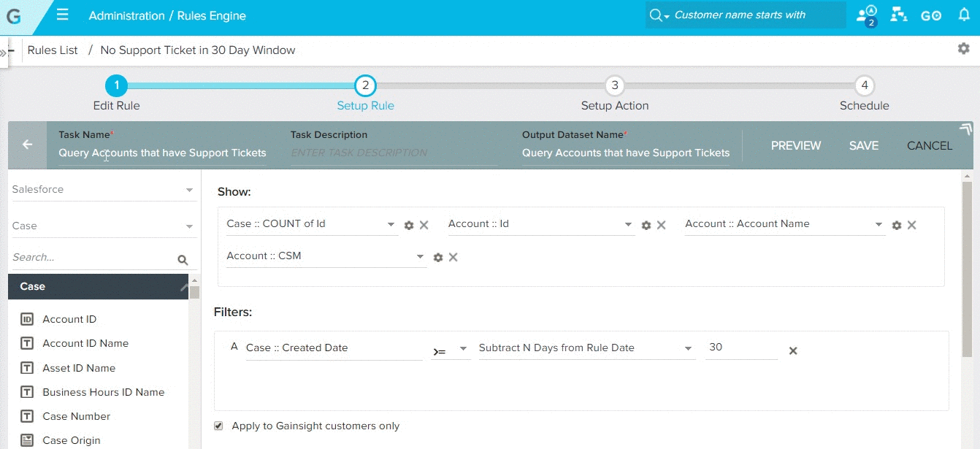980x449 pixels.
Task: Click Rules List breadcrumb link
Action: 53,50
